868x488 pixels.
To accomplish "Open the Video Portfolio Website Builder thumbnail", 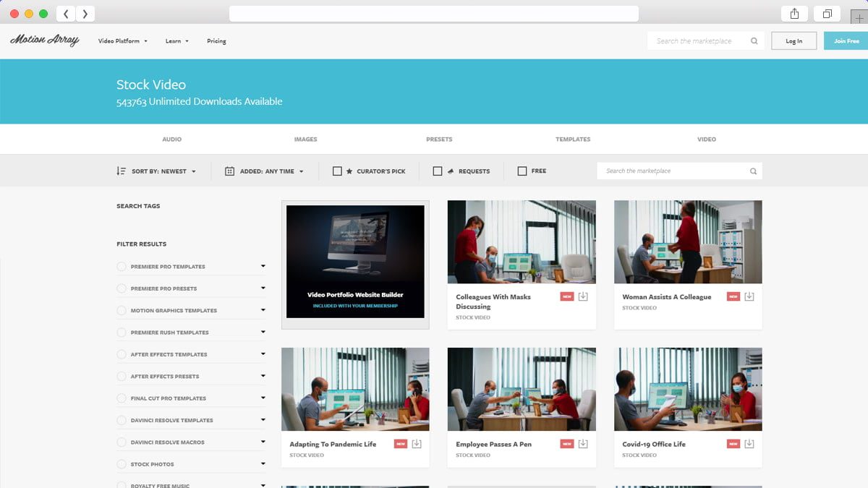I will pos(355,261).
